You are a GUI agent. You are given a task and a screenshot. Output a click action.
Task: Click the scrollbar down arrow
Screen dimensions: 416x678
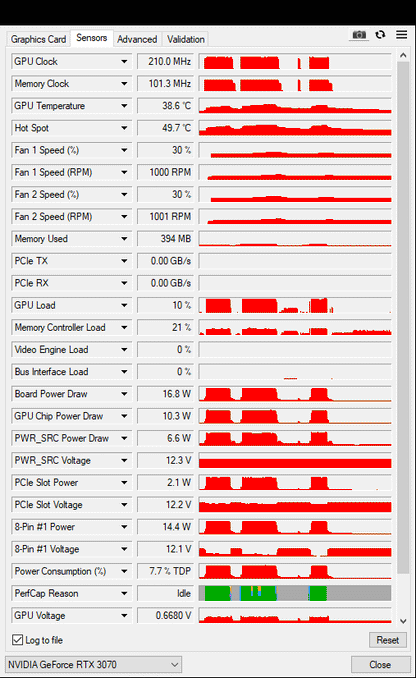point(403,621)
